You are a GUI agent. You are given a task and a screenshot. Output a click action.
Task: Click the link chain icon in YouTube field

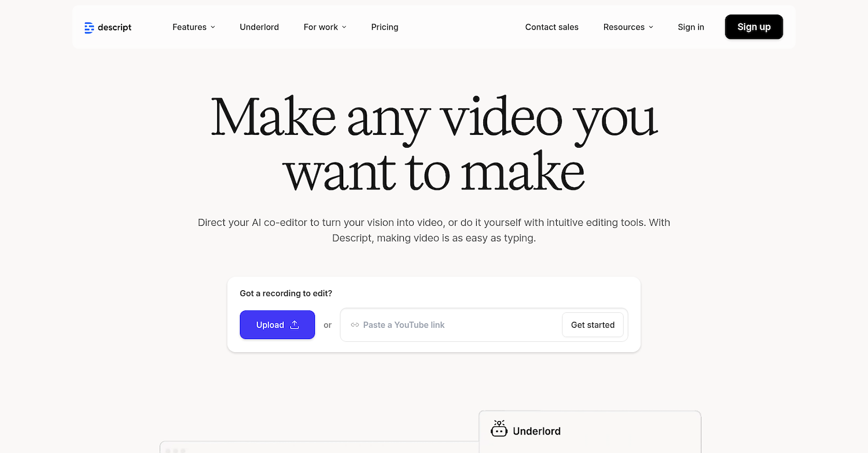pyautogui.click(x=355, y=325)
